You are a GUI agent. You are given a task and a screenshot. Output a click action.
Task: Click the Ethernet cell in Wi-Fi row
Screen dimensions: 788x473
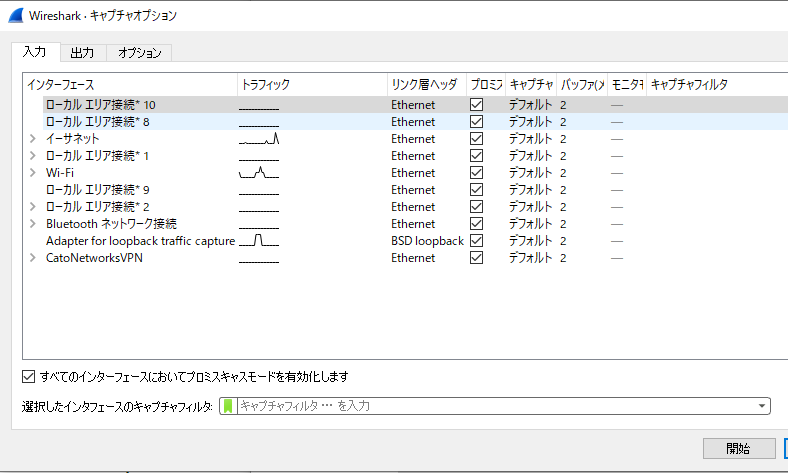tap(413, 173)
